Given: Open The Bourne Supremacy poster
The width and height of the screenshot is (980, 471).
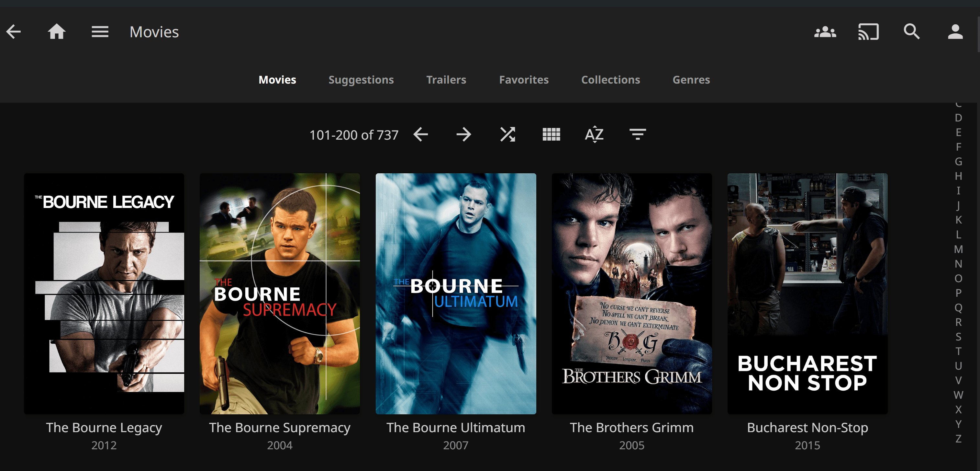Looking at the screenshot, I should point(280,293).
